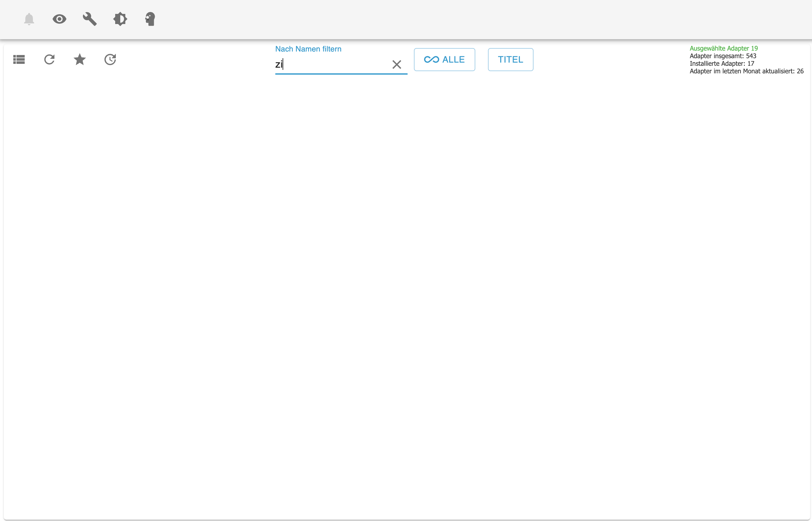
Task: Toggle expert mode head icon
Action: [x=150, y=19]
